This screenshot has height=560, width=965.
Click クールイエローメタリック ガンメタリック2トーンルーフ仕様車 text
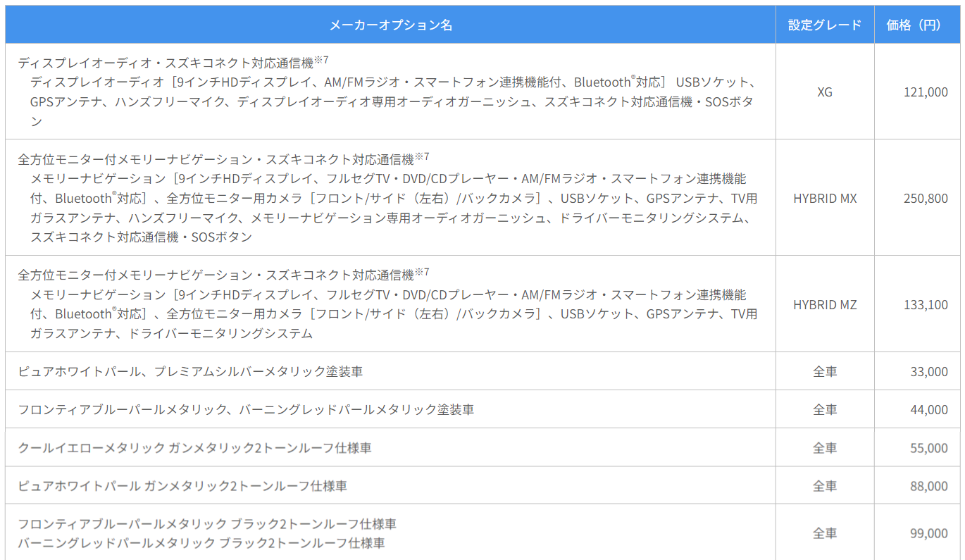point(194,447)
